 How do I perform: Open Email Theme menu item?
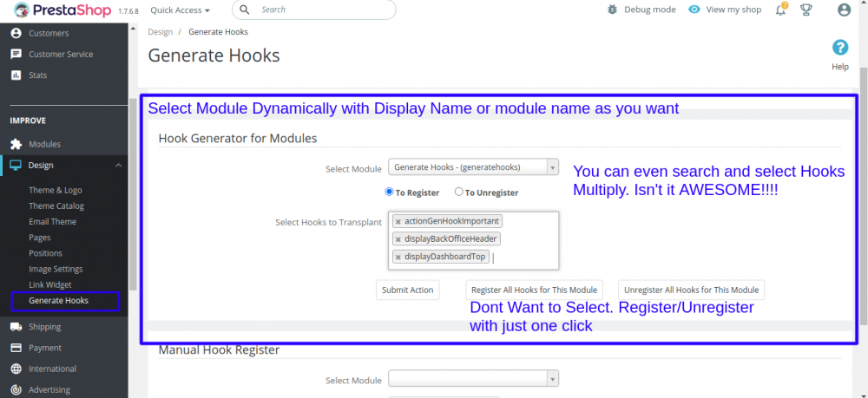[x=53, y=222]
